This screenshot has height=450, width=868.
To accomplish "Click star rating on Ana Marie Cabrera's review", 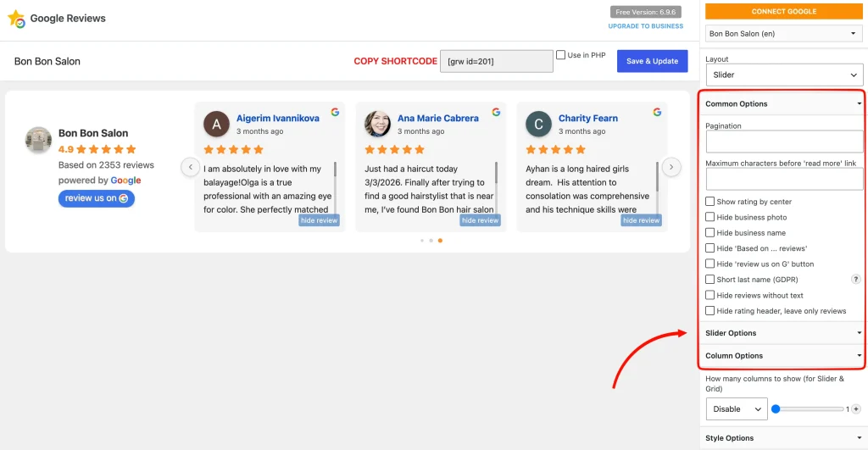I will [x=395, y=149].
